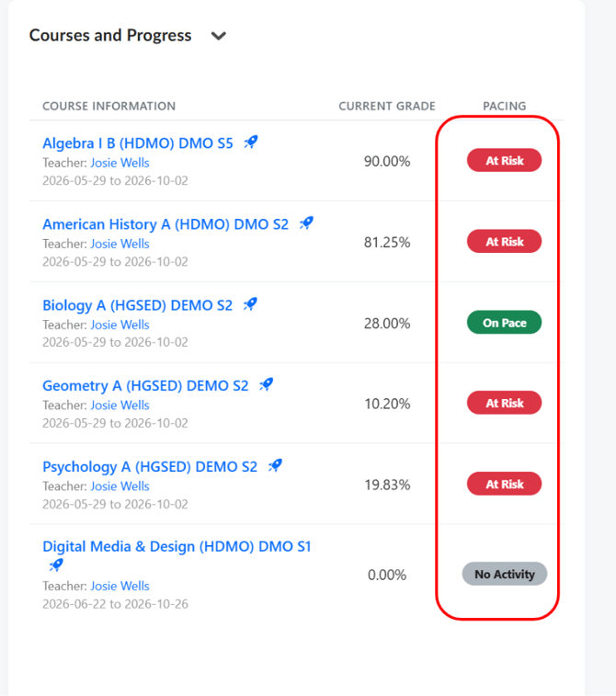Image resolution: width=616 pixels, height=696 pixels.
Task: Click rocket icon beside Psychology A course
Action: pyautogui.click(x=275, y=465)
